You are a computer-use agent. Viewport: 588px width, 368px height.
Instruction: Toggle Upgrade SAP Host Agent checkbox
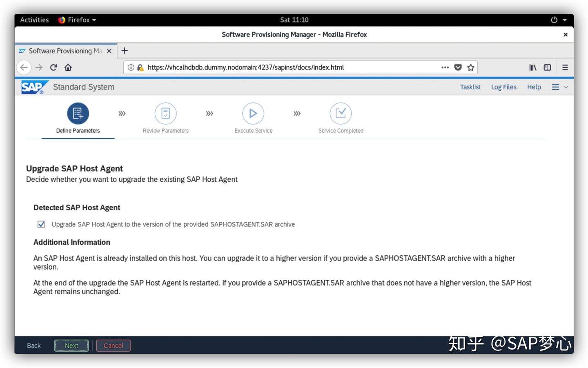point(41,224)
